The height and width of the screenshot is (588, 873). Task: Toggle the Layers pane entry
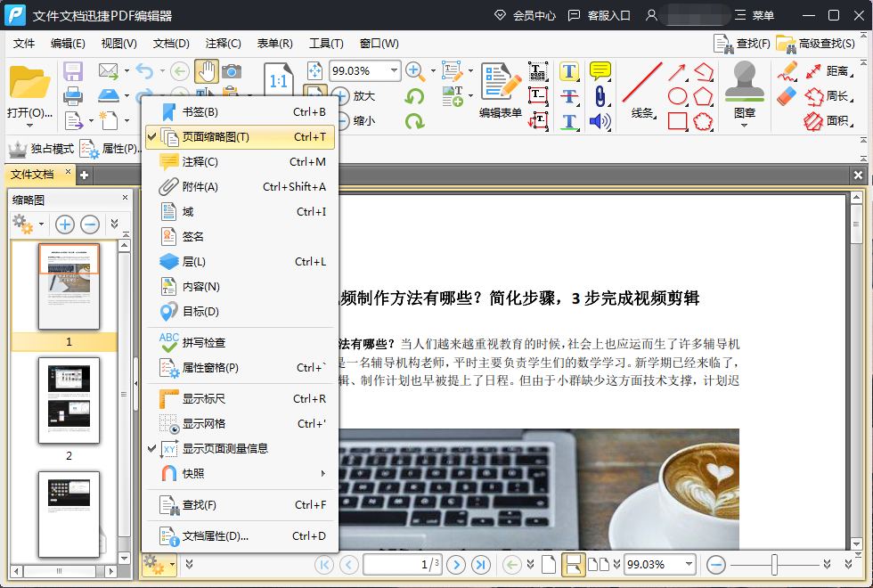pyautogui.click(x=240, y=262)
